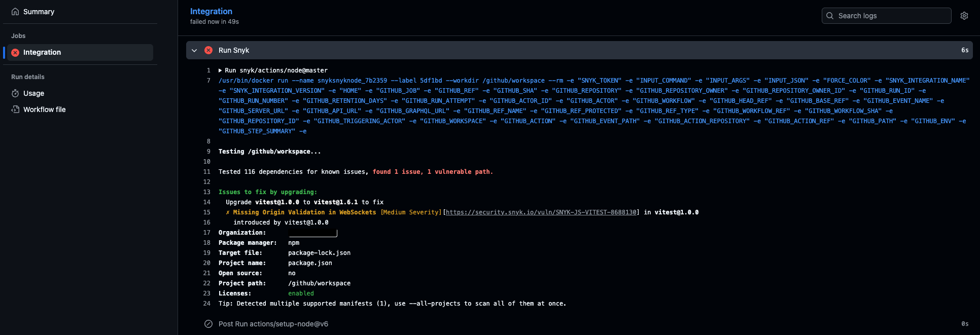Image resolution: width=980 pixels, height=335 pixels.
Task: Expand the Post Run actions/setup-node@v6 step
Action: (x=273, y=324)
